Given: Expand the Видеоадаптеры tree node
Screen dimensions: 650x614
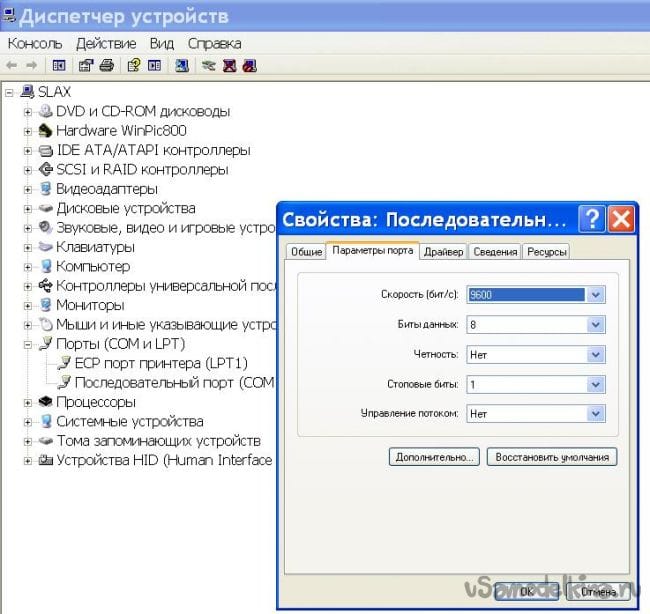Looking at the screenshot, I should click(28, 189).
